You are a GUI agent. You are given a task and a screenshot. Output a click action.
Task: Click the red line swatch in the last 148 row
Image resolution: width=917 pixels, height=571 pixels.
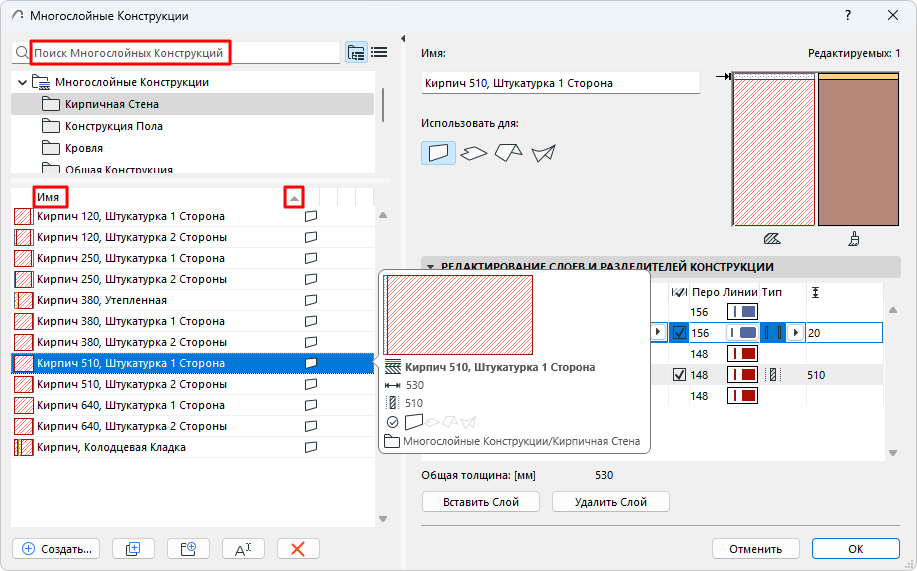tap(742, 396)
